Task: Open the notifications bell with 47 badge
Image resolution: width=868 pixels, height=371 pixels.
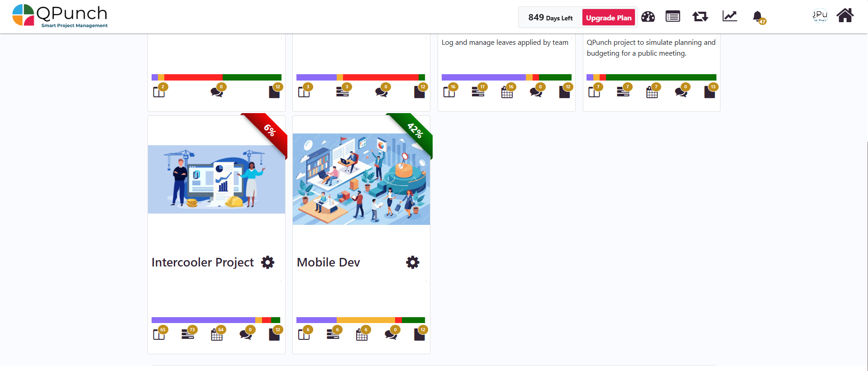Action: pos(758,17)
